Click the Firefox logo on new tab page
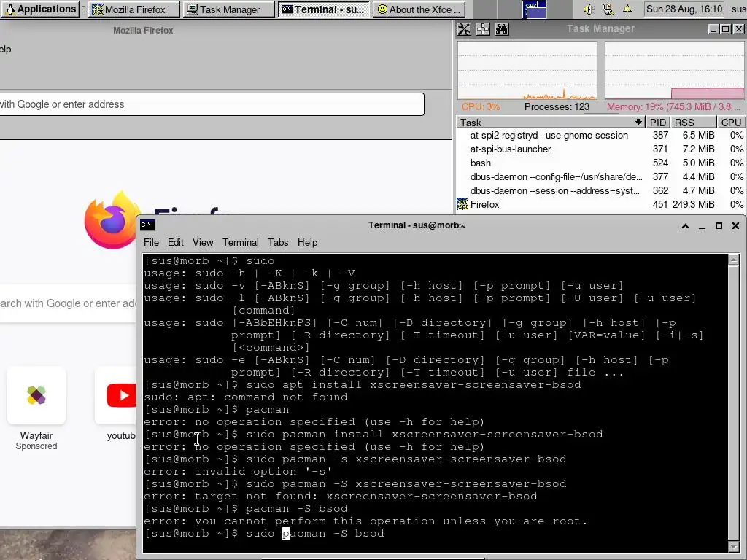The image size is (747, 560). click(x=113, y=219)
